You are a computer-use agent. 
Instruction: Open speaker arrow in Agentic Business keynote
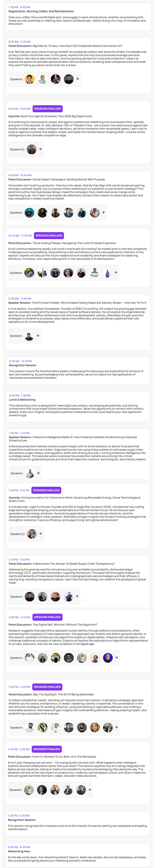point(40,149)
